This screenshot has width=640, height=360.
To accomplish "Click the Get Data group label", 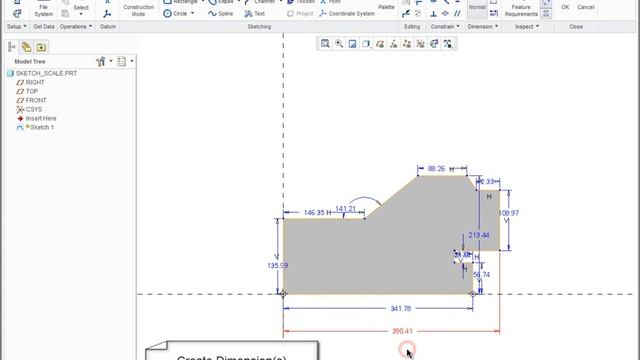I will 44,27.
